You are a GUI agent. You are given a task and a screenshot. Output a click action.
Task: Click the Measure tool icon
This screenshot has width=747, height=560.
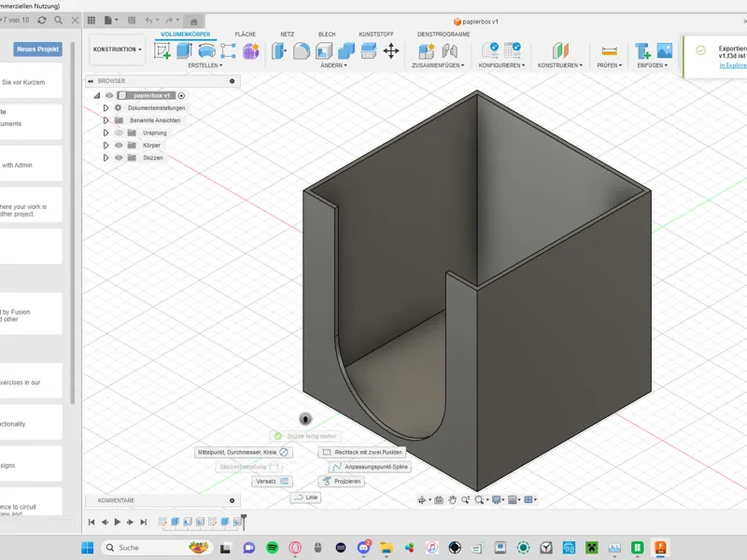610,50
